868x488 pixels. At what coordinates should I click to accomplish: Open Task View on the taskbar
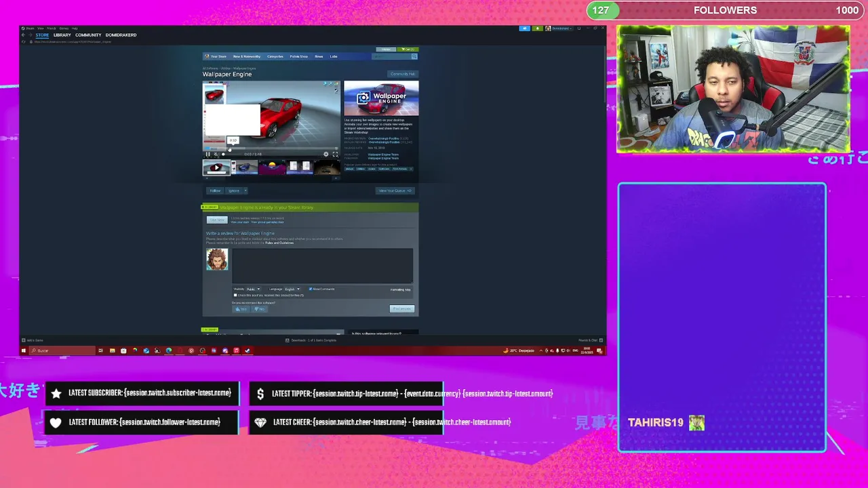tap(100, 350)
